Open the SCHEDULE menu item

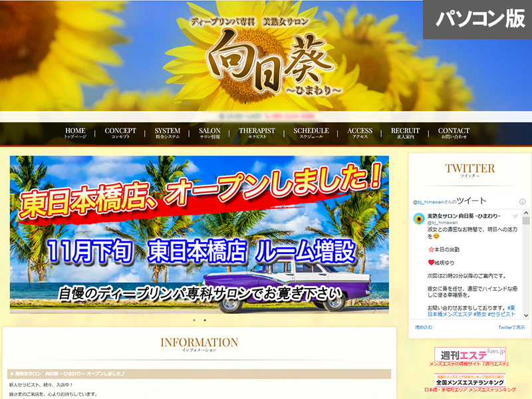pos(311,133)
